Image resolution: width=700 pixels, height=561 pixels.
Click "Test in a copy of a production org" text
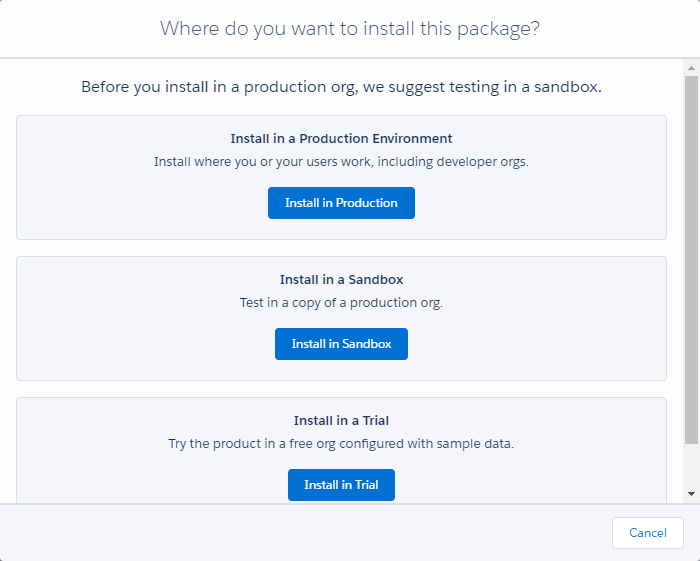[341, 302]
